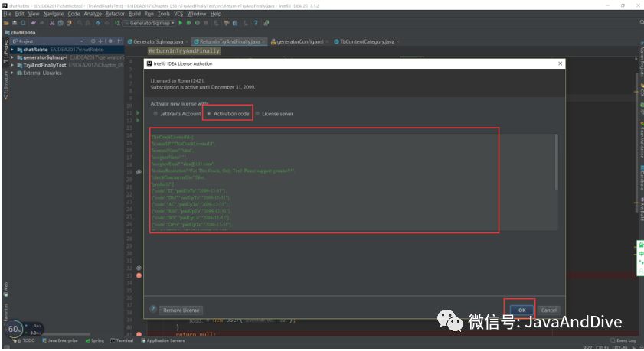Select the License server radio option
The height and width of the screenshot is (351, 644).
click(274, 114)
